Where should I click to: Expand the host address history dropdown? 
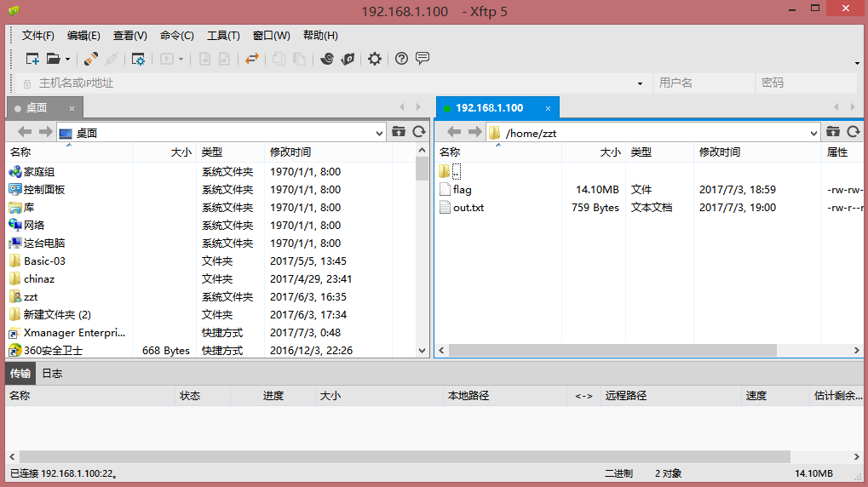click(x=640, y=83)
